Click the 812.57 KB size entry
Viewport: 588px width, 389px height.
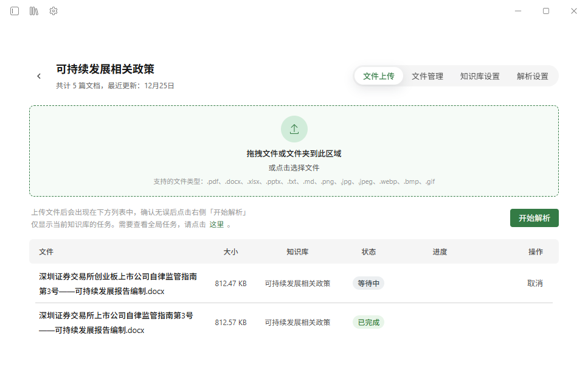[230, 322]
